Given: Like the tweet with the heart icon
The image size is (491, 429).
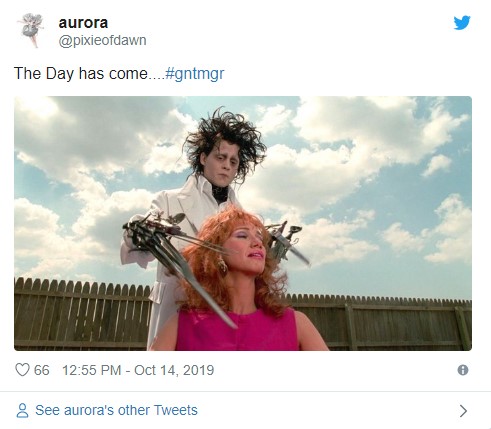Looking at the screenshot, I should (22, 370).
